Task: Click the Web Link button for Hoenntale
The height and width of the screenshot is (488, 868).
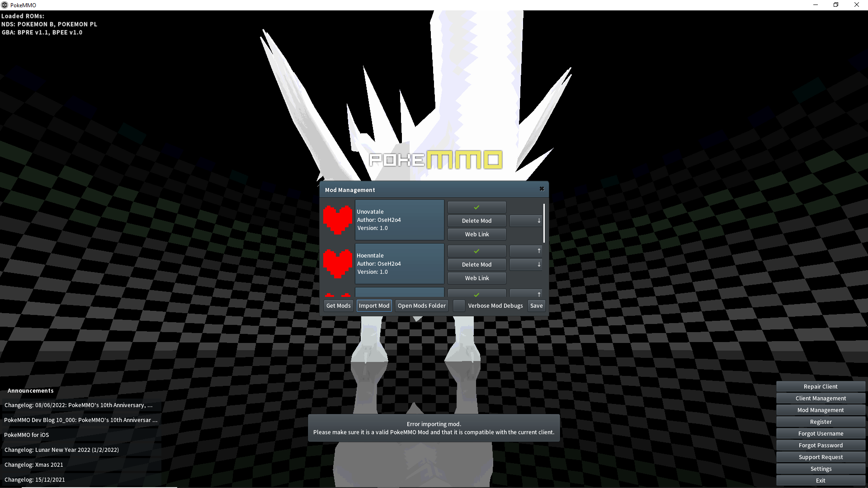Action: click(x=477, y=278)
